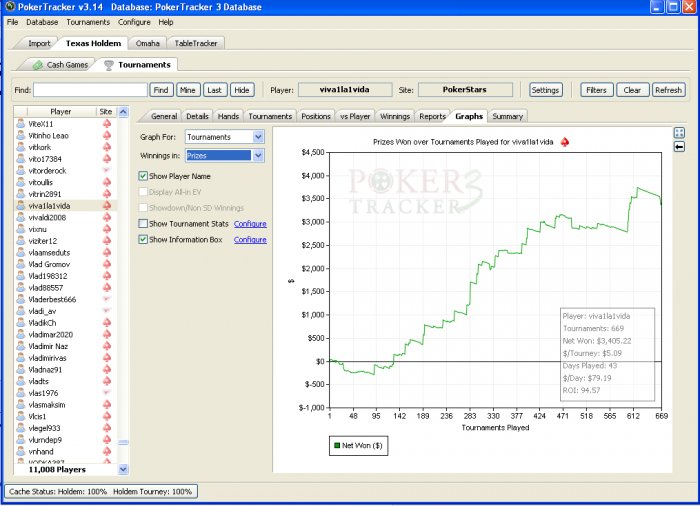Viewport: 700px width, 506px height.
Task: Click the avatar icon next to vivaldi2008
Action: tap(21, 217)
